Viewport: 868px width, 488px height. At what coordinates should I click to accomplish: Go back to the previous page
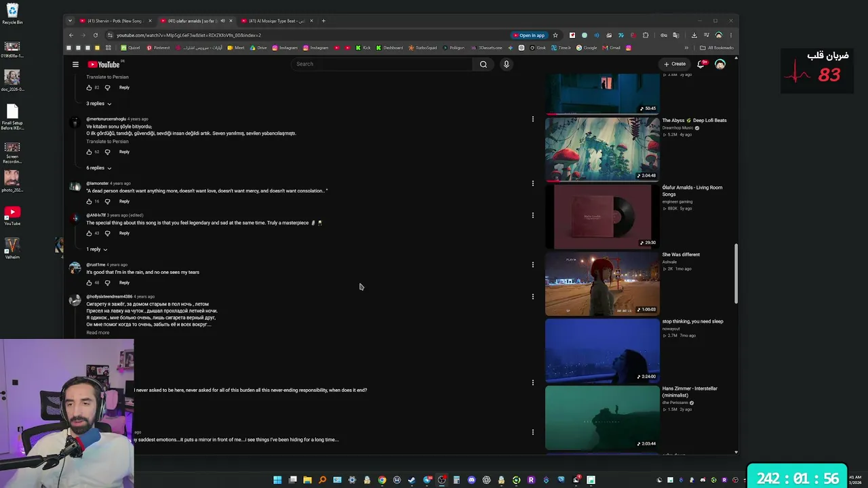click(71, 35)
